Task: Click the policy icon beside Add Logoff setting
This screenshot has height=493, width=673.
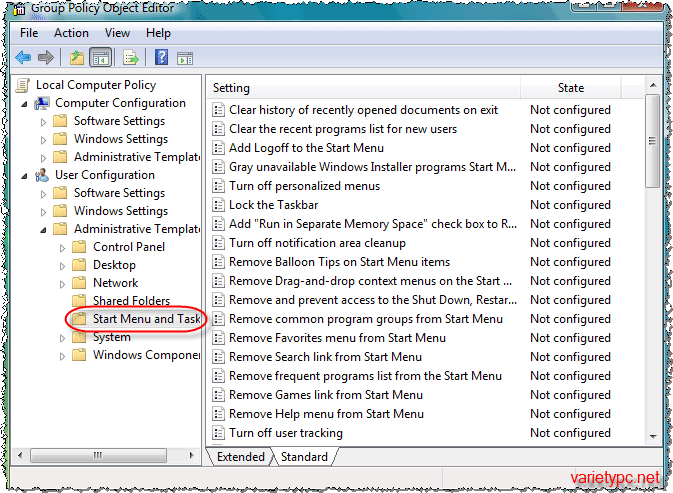Action: pos(218,148)
